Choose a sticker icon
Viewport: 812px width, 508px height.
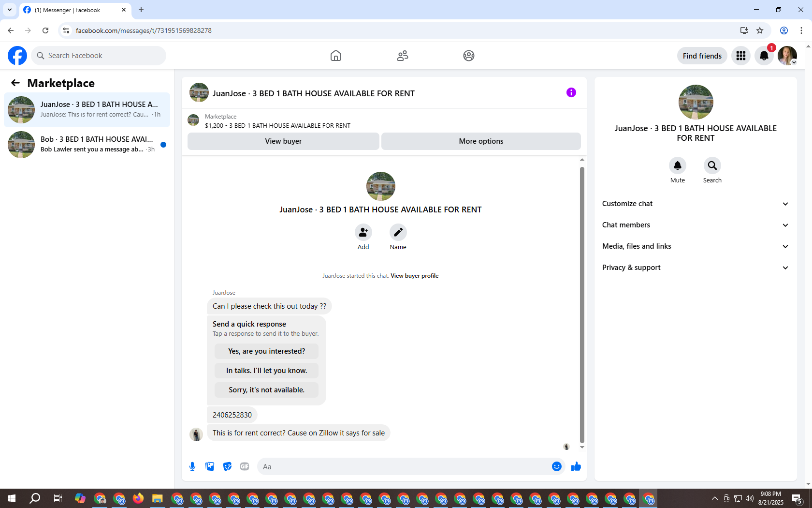coord(227,466)
